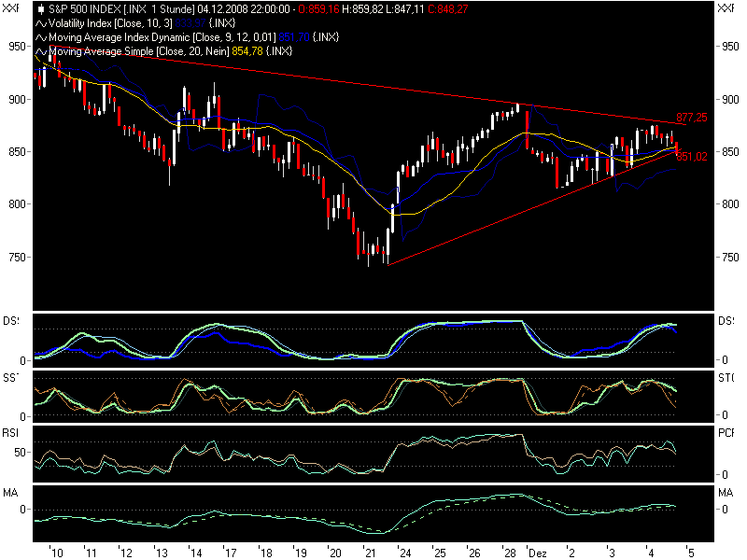Click the MA indicator panel label on the left
The height and width of the screenshot is (560, 747).
click(x=10, y=493)
